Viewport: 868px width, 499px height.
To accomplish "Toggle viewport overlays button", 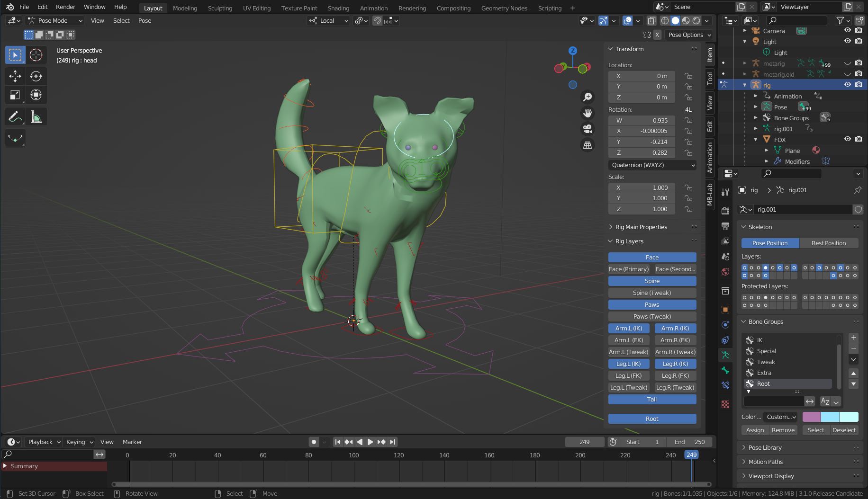I will point(627,20).
